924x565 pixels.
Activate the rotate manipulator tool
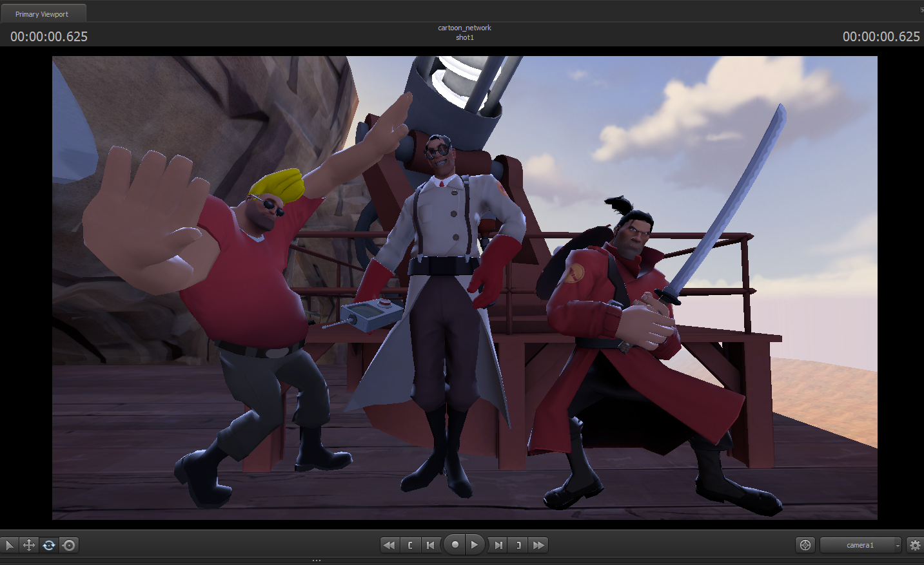tap(49, 545)
